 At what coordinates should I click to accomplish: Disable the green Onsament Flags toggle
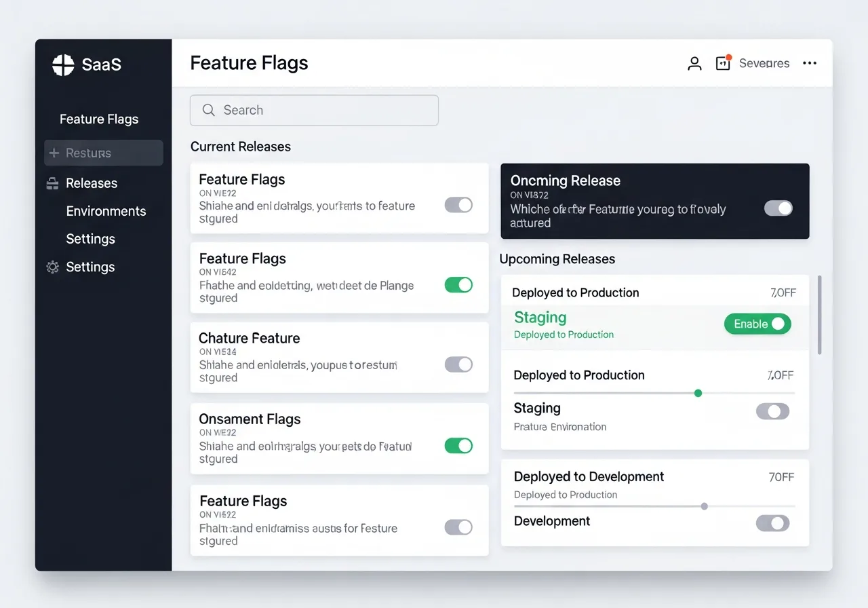[x=458, y=445]
